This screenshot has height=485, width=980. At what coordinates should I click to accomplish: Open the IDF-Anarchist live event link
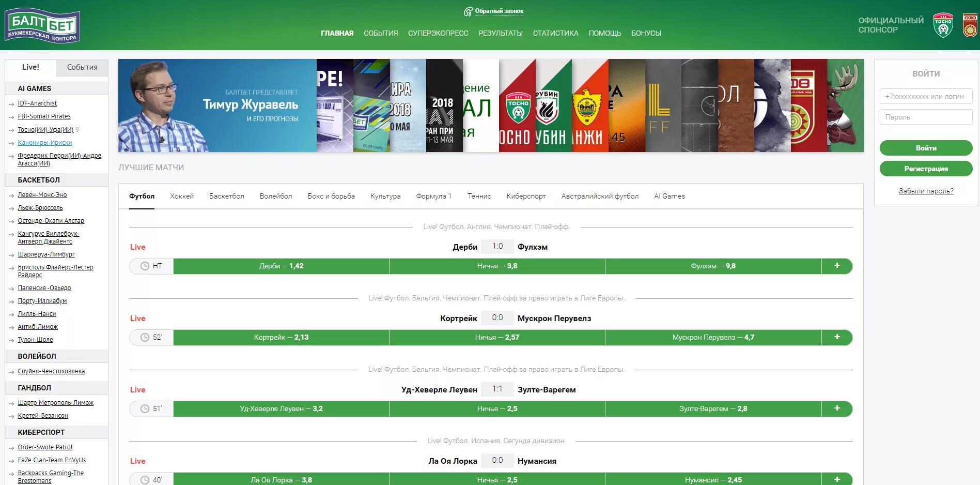coord(37,103)
